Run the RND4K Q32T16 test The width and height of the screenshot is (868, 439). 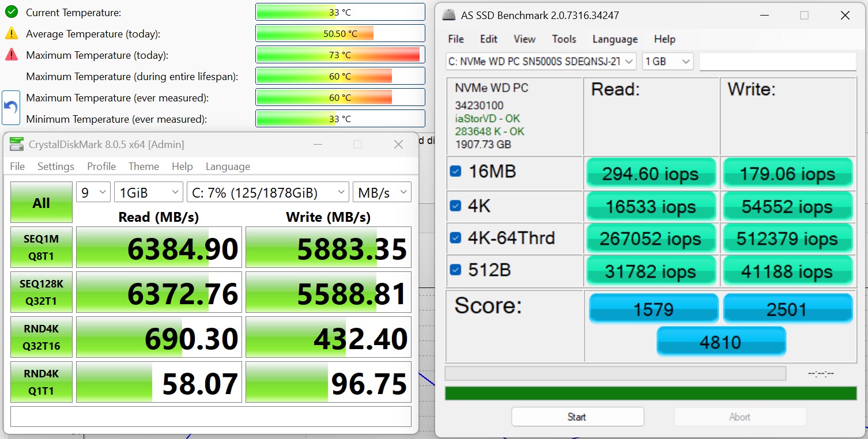pyautogui.click(x=41, y=337)
